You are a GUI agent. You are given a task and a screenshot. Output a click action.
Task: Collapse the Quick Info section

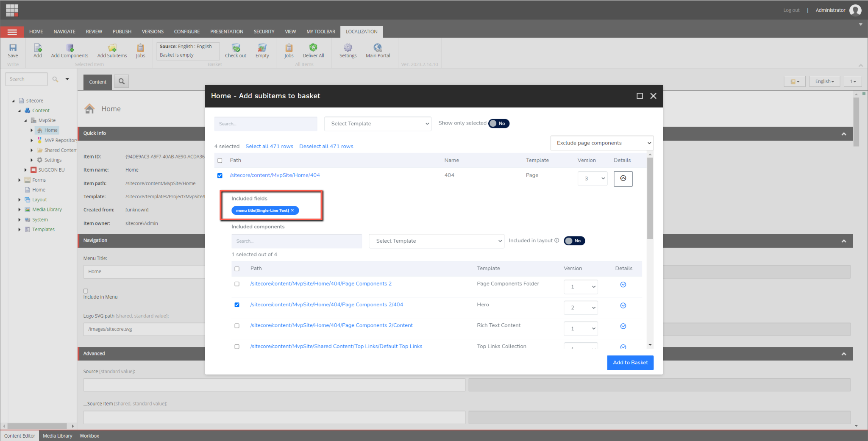click(x=844, y=134)
